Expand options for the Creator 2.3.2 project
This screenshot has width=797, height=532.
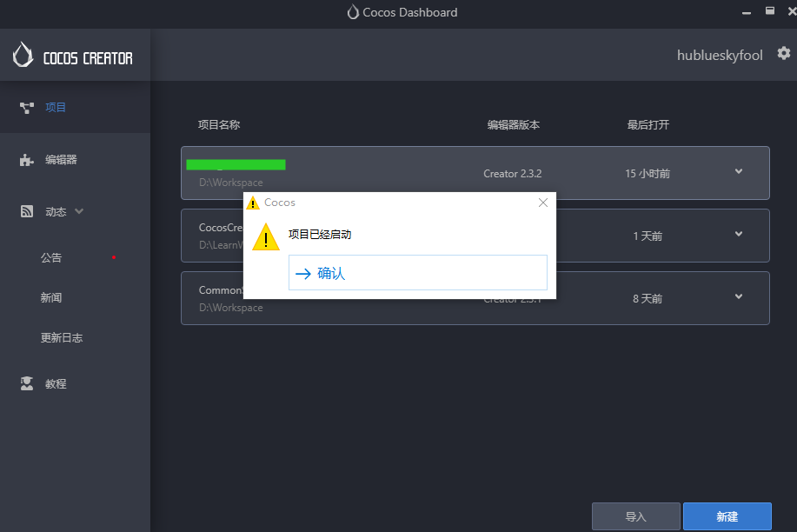739,171
